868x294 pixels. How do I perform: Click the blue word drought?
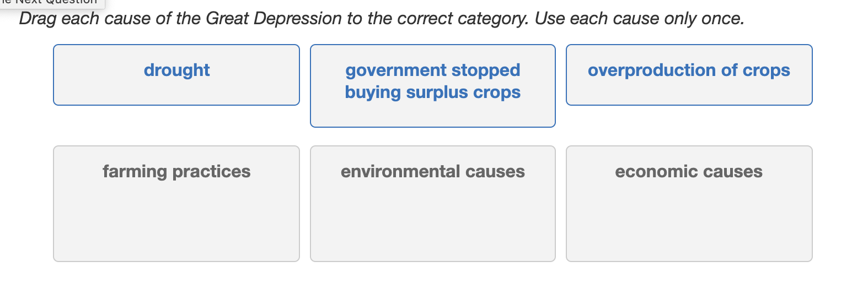point(176,70)
